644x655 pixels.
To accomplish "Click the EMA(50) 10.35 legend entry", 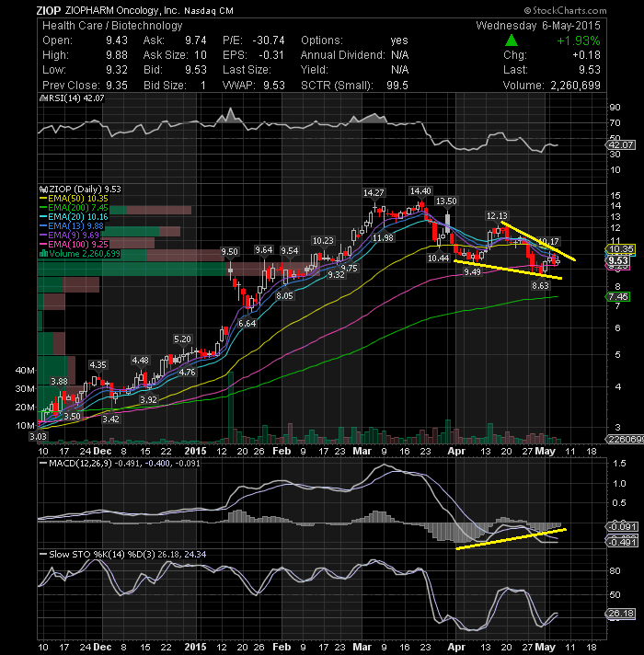I will point(74,199).
